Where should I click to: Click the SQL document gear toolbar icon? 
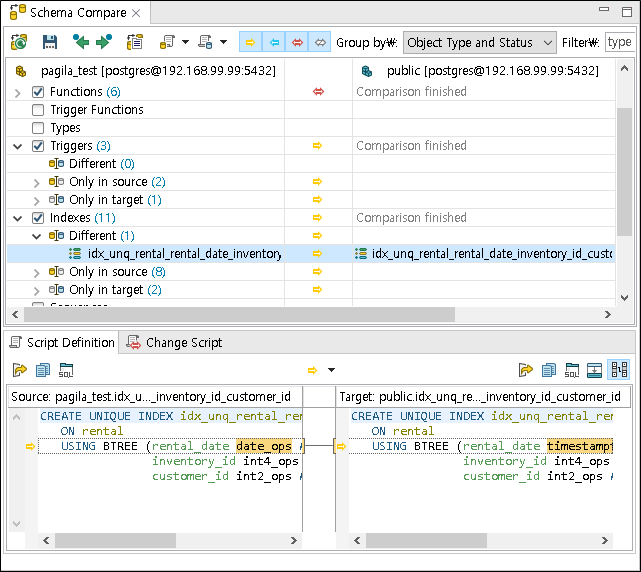(x=205, y=42)
